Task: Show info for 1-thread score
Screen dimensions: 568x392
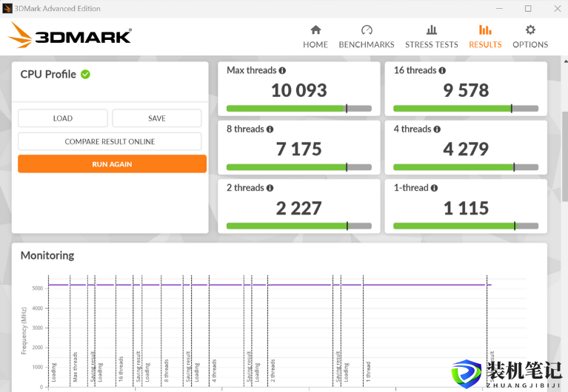Action: tap(435, 188)
